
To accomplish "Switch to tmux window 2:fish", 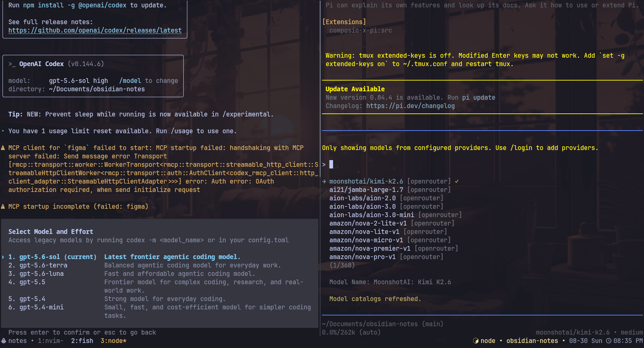I will pos(82,341).
